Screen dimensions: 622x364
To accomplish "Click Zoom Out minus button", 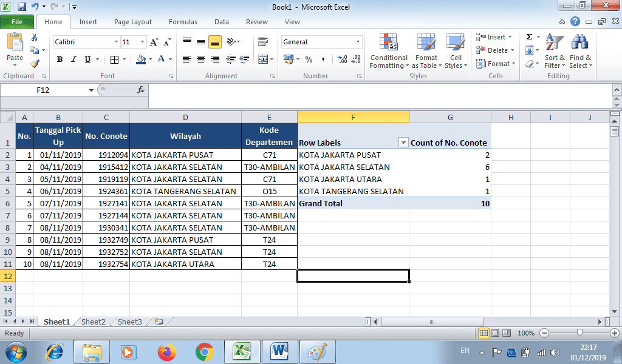I will (x=544, y=333).
